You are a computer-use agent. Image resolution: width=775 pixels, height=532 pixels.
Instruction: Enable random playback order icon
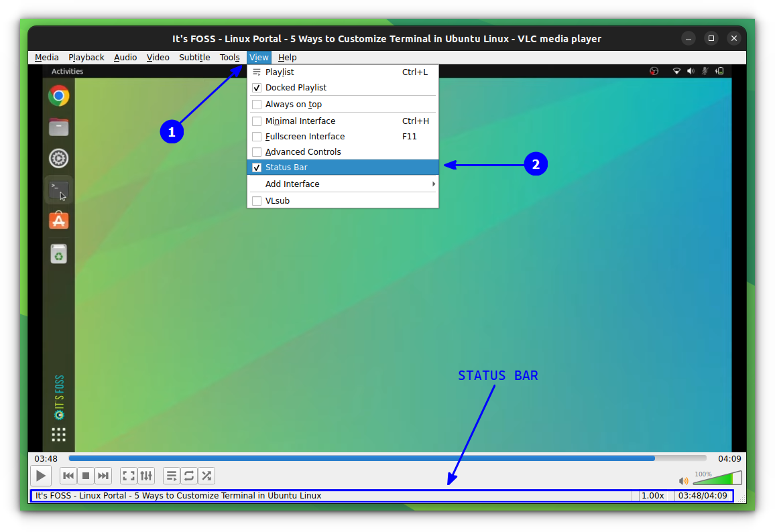pos(206,475)
